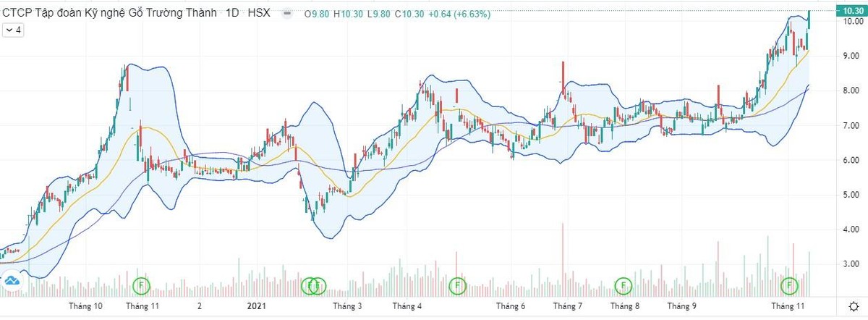Click the financial event marker near Tháng 4

click(x=457, y=285)
